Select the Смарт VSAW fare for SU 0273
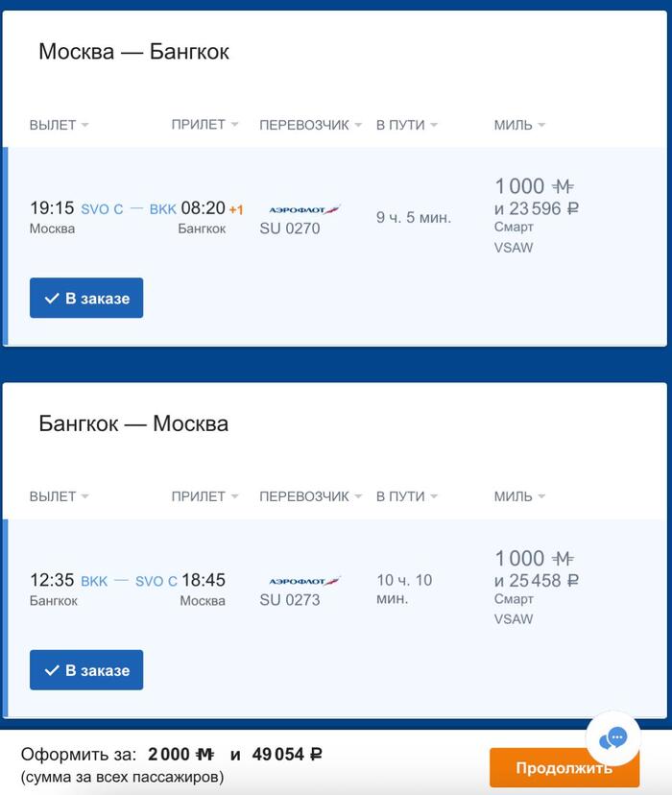 pyautogui.click(x=515, y=609)
